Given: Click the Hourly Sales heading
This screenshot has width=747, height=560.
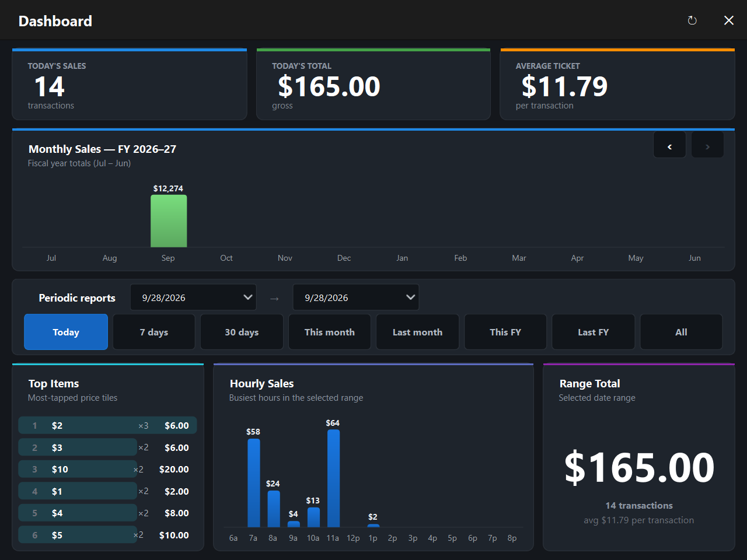Looking at the screenshot, I should pos(261,383).
